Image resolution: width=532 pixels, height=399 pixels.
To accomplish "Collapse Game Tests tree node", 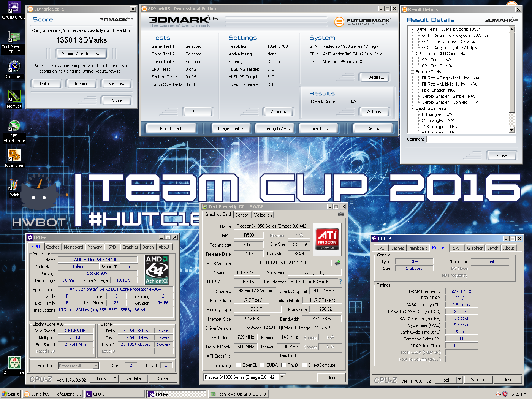I will (412, 29).
